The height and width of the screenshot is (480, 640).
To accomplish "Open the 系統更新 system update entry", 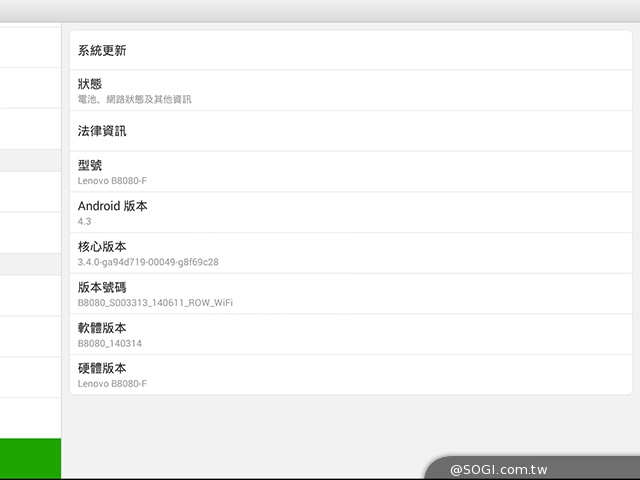I will point(351,50).
